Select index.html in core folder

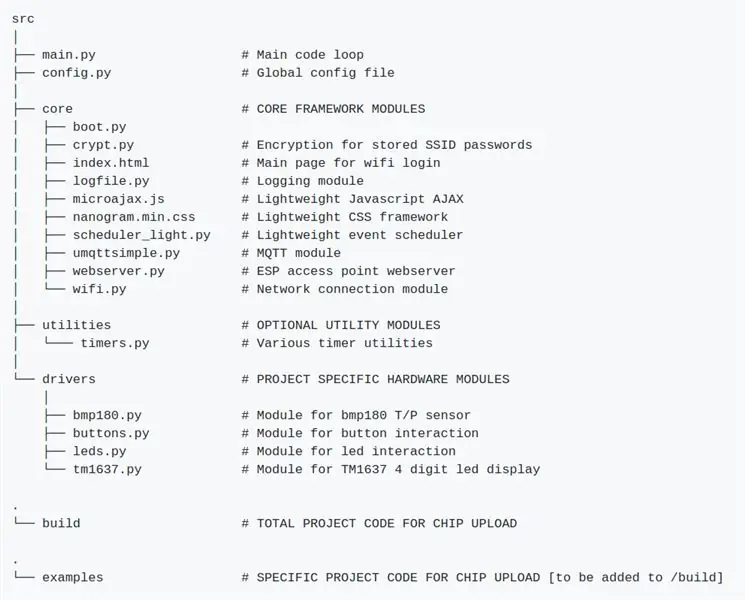tap(111, 163)
